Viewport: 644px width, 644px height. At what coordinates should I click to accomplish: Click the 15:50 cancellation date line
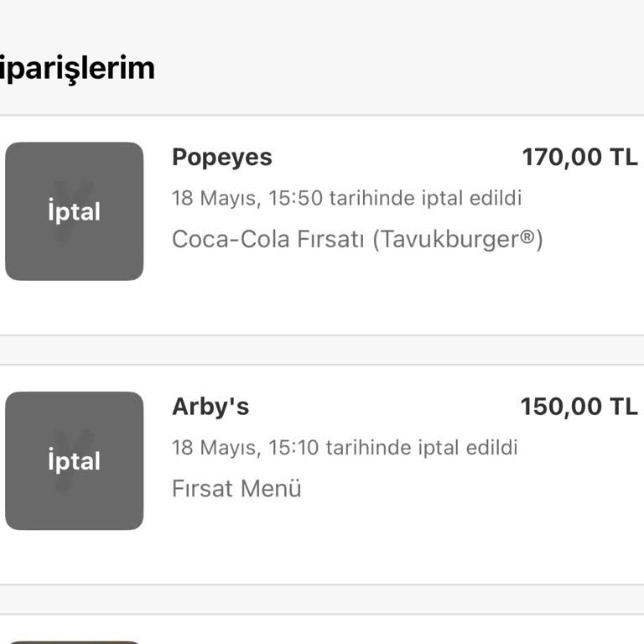[x=346, y=199]
